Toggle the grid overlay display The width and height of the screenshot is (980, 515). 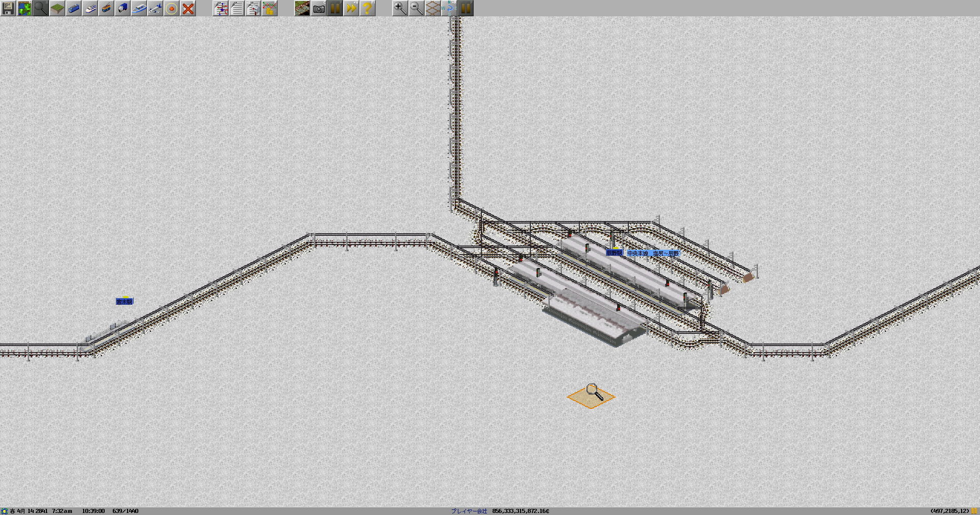tap(433, 8)
